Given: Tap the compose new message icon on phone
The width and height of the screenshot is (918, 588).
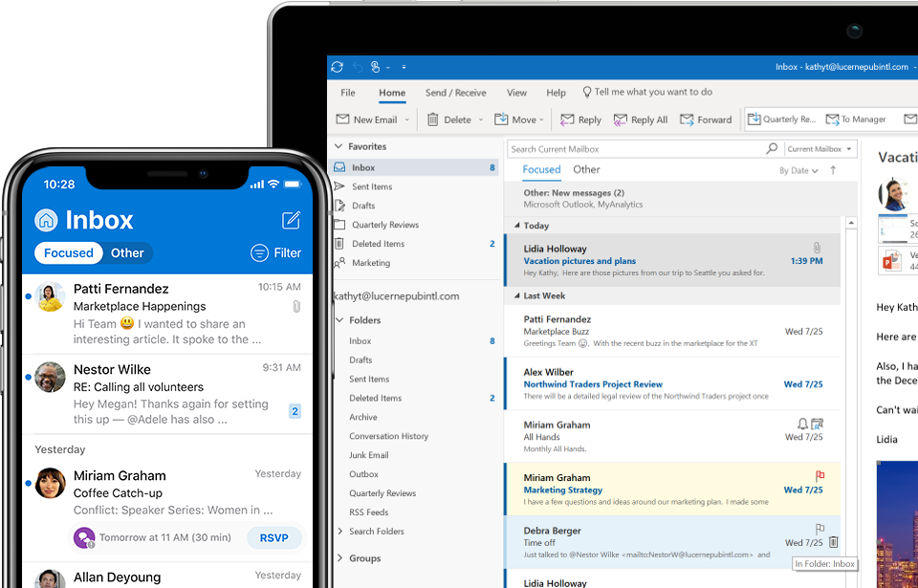Looking at the screenshot, I should (291, 220).
